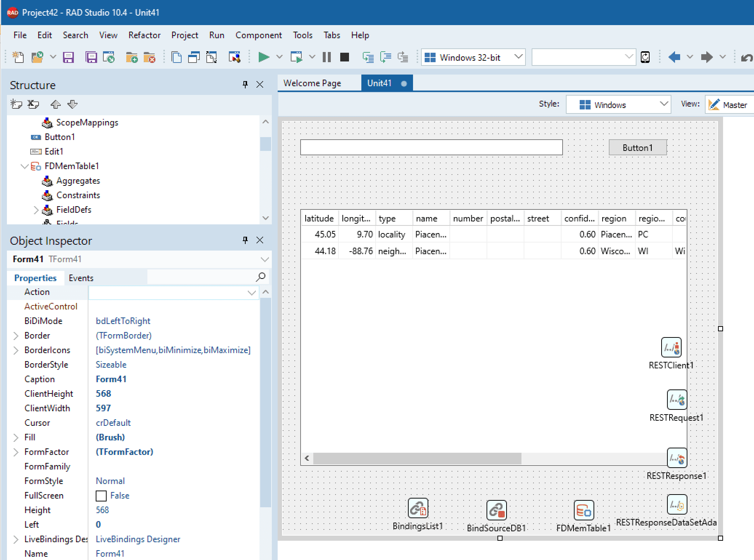Expand the FieldDefs tree node

[x=36, y=210]
